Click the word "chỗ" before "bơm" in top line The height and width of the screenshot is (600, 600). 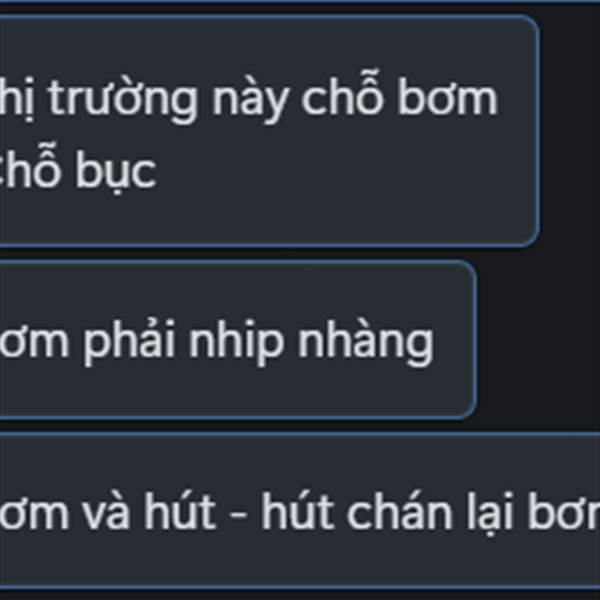point(342,96)
